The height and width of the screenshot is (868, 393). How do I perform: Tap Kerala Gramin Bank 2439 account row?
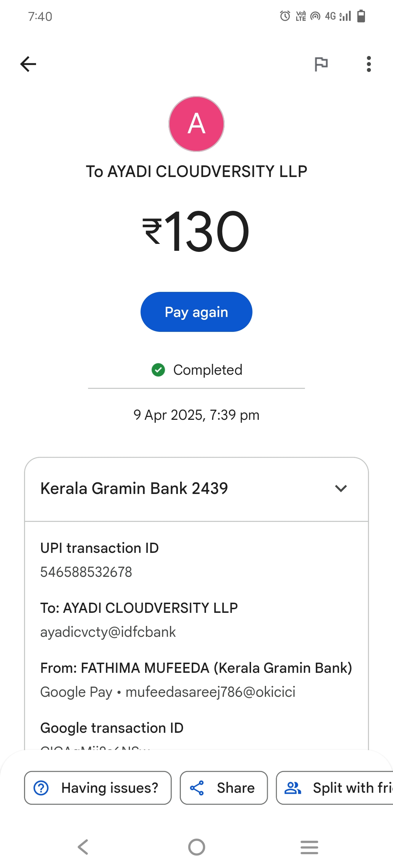tap(134, 489)
